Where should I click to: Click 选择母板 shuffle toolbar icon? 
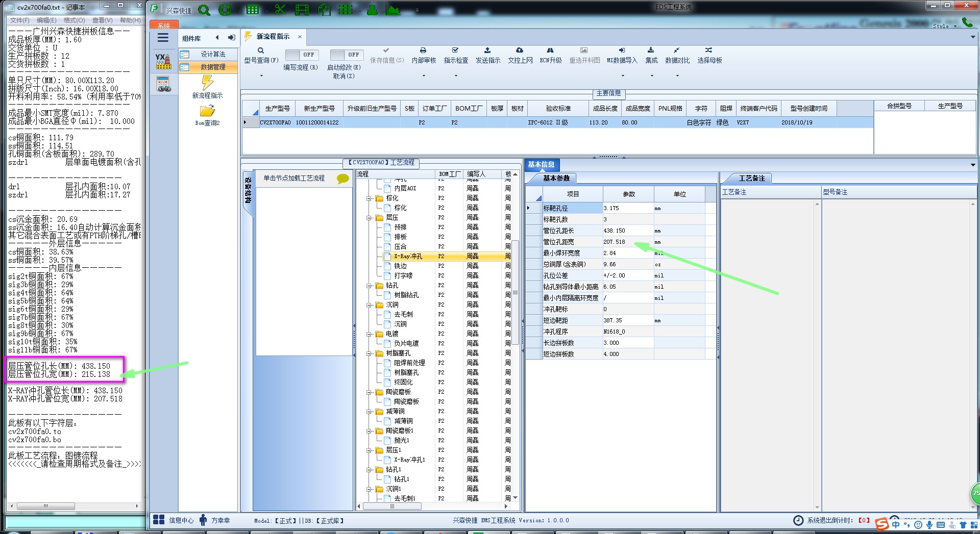coord(709,50)
